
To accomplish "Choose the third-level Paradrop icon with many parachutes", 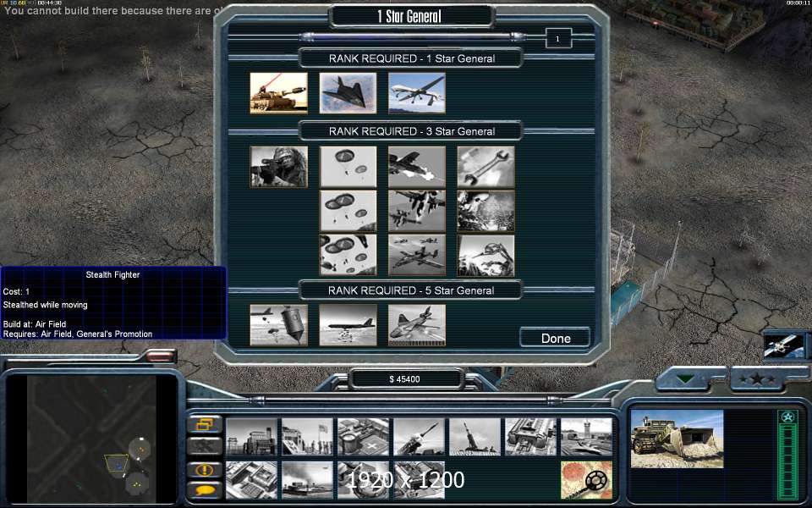I will [x=348, y=255].
